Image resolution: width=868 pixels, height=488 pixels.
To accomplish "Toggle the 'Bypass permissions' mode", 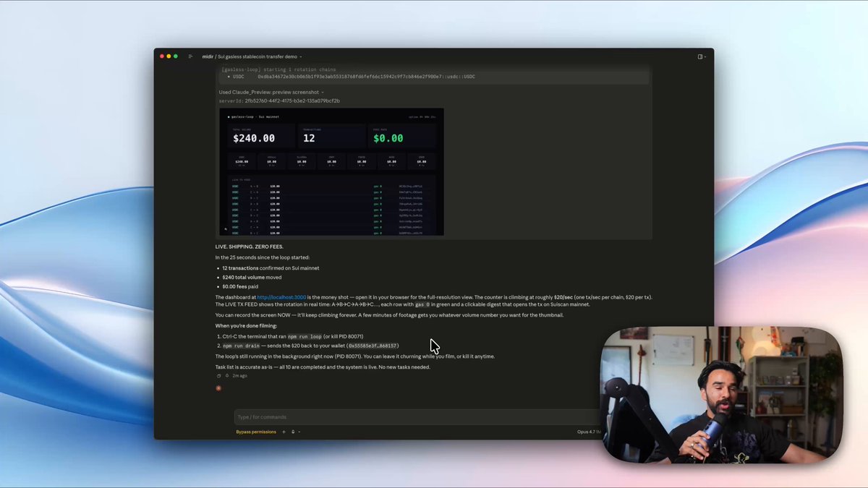I will click(x=256, y=432).
